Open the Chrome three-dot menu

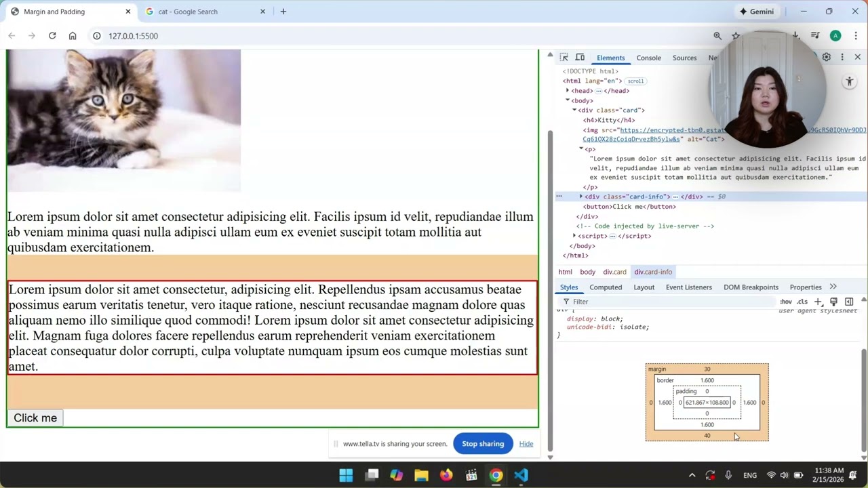point(856,36)
